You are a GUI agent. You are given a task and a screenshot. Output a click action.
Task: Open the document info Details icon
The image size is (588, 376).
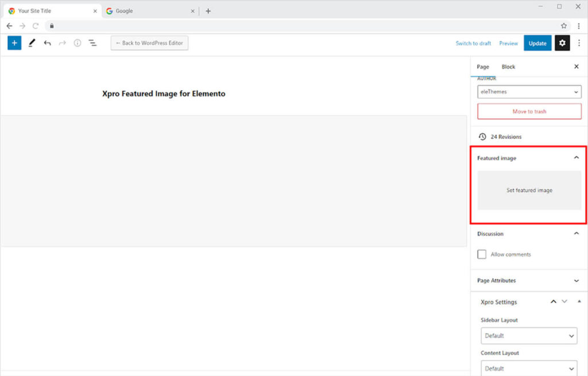click(78, 43)
